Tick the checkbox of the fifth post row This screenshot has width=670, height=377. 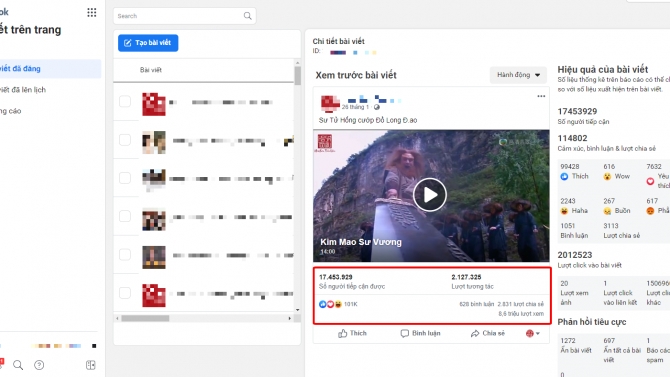(x=125, y=255)
